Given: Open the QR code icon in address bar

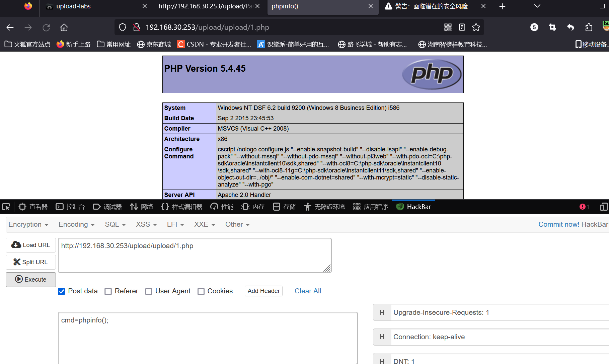Looking at the screenshot, I should tap(448, 27).
